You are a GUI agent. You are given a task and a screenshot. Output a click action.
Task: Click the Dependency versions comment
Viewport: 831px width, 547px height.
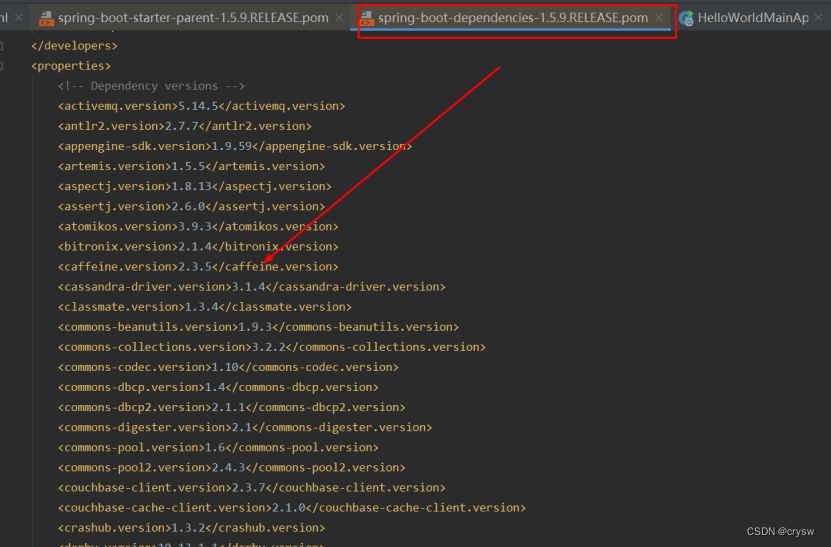(151, 86)
